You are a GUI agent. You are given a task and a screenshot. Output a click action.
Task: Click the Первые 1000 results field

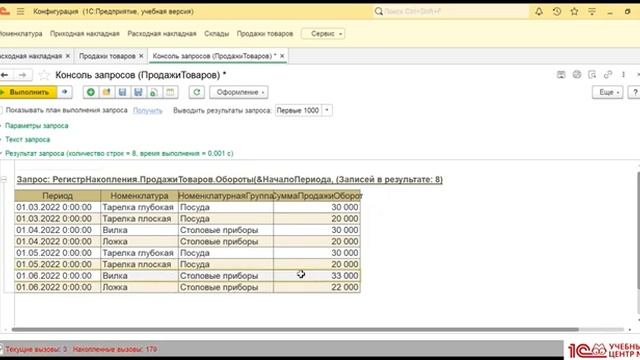[299, 111]
